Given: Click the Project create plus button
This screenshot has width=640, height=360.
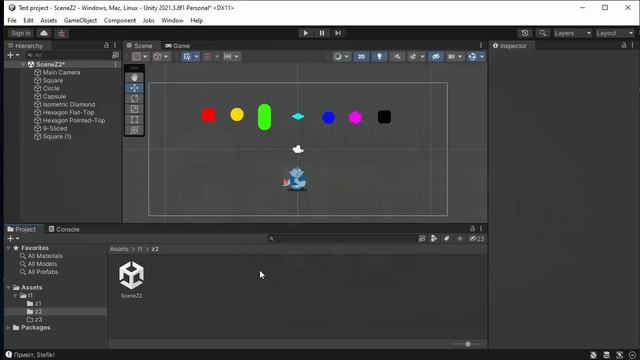Looking at the screenshot, I should pyautogui.click(x=13, y=238).
